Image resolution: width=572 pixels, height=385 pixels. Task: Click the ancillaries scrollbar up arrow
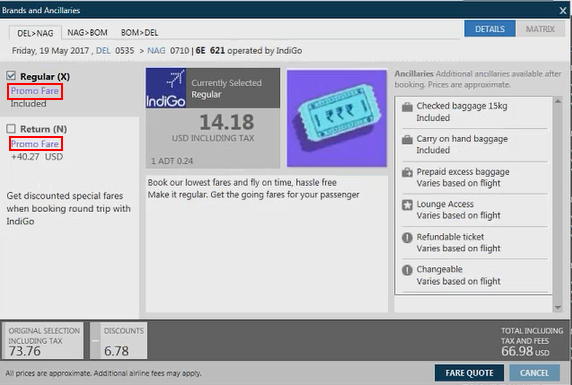coord(558,101)
